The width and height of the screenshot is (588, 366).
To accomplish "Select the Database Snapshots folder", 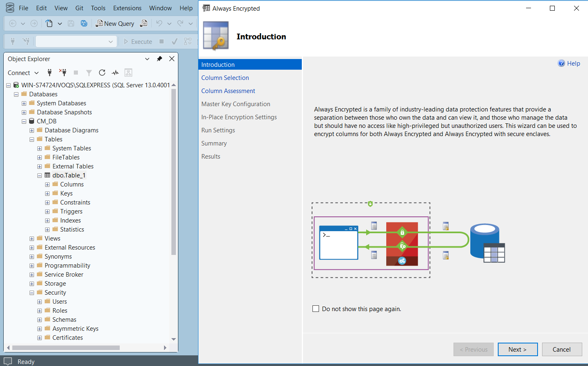I will tap(64, 112).
